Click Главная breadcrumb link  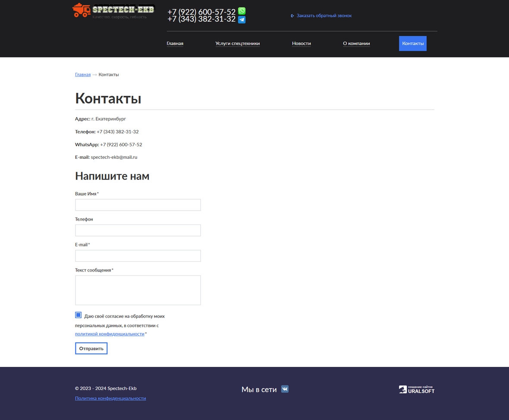(83, 75)
